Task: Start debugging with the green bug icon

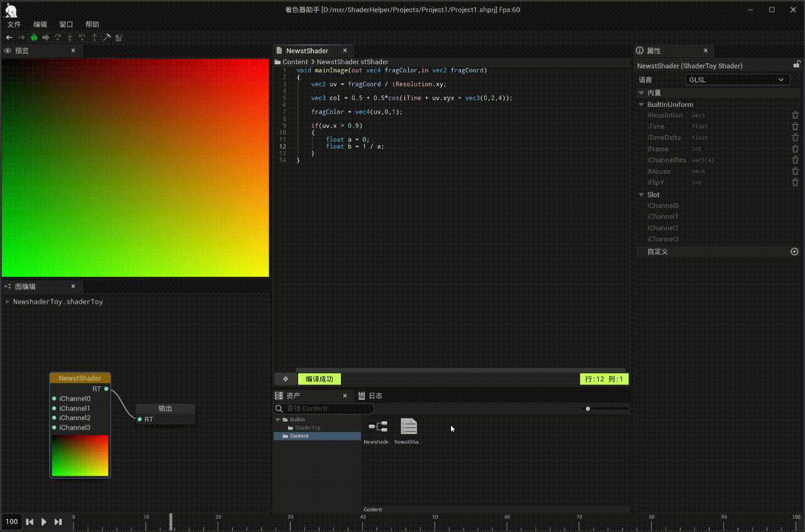Action: [34, 38]
